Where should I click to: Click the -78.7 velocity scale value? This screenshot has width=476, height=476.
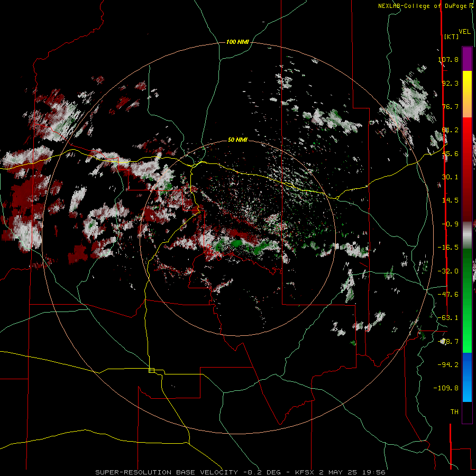pyautogui.click(x=448, y=342)
